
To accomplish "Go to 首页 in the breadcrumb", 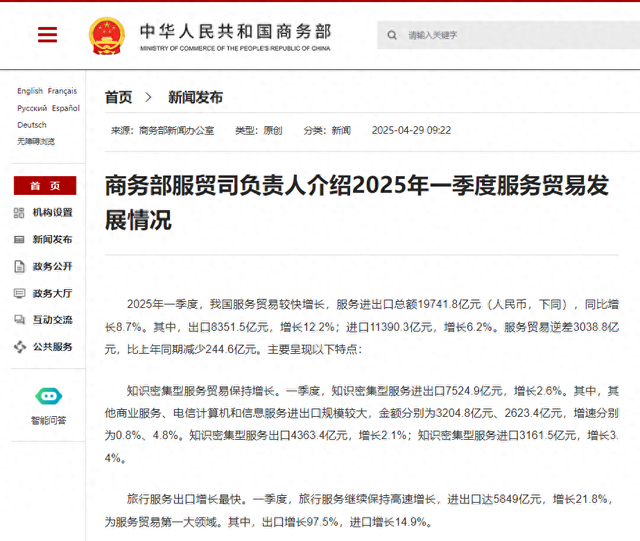I will pyautogui.click(x=118, y=97).
